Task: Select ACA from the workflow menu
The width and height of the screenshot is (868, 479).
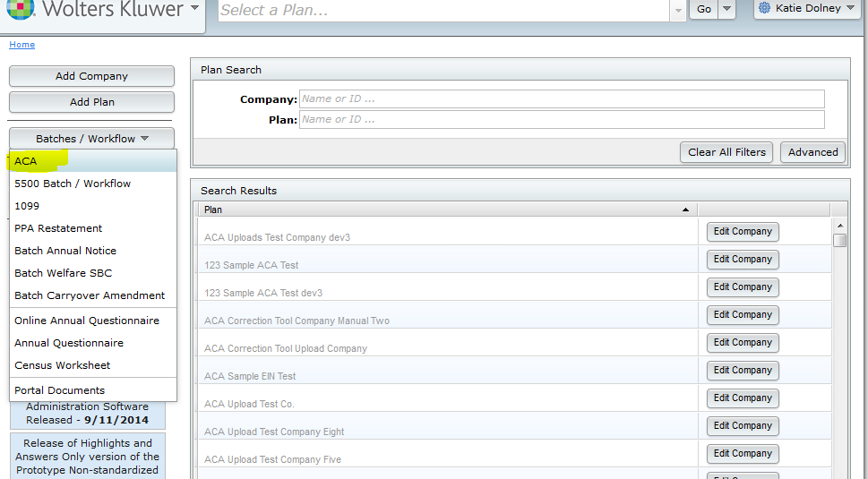Action: click(93, 161)
